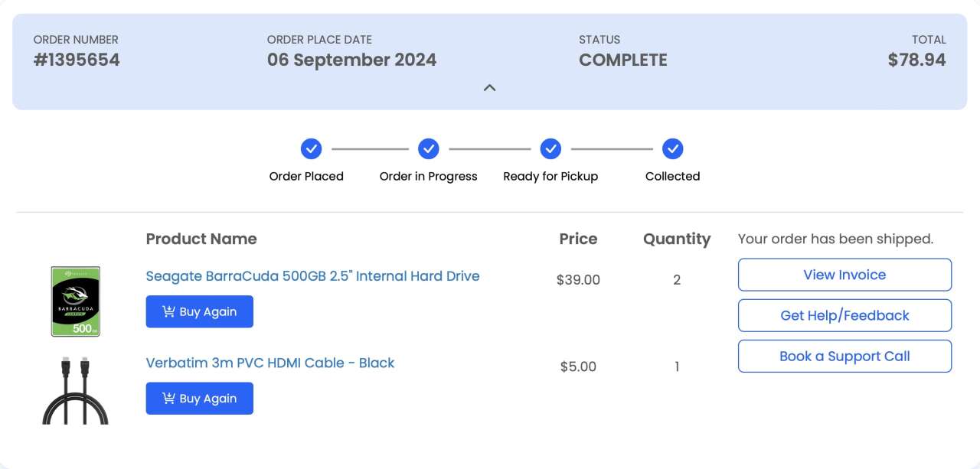
Task: Click the COMPLETE status text
Action: [623, 60]
